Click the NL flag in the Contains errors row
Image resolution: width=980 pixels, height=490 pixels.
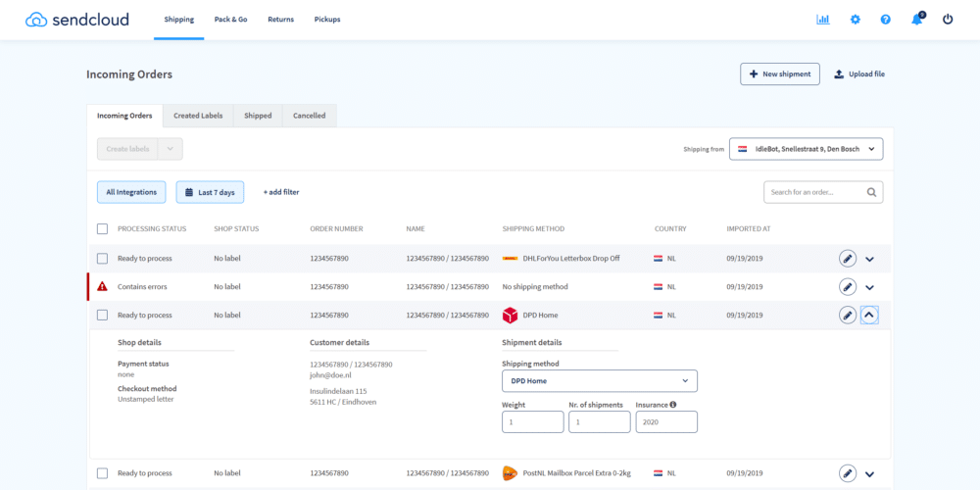tap(659, 287)
